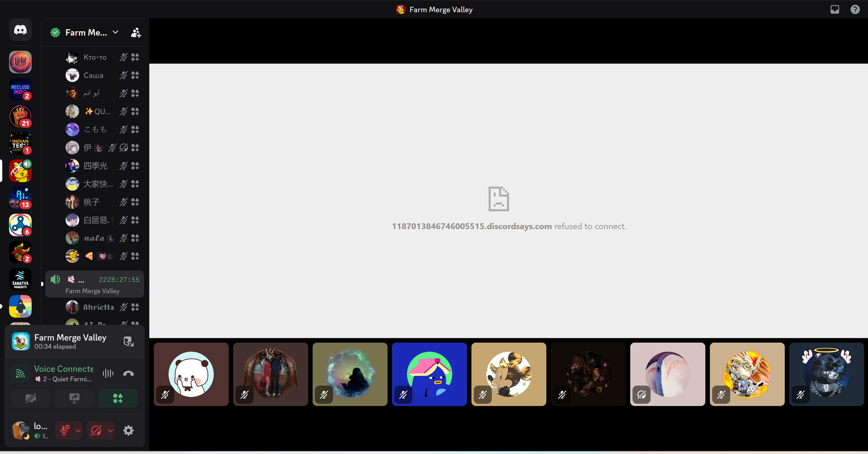Open the help question mark icon

pos(855,10)
